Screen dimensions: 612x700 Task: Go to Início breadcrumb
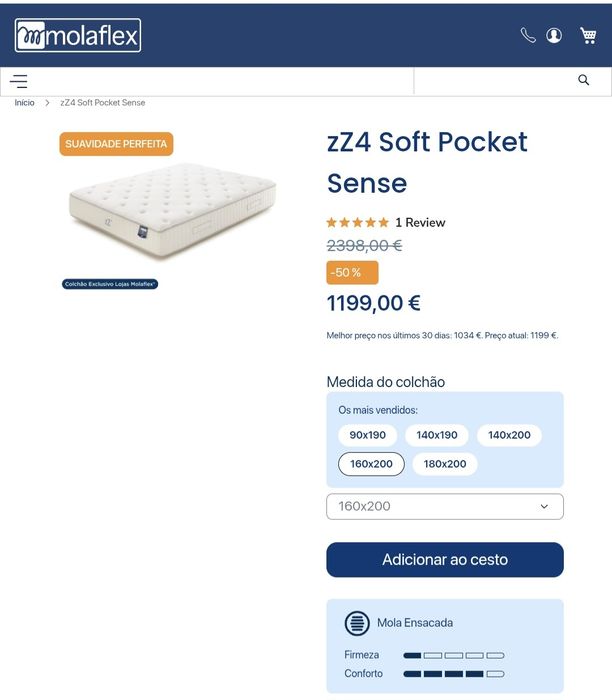(24, 103)
